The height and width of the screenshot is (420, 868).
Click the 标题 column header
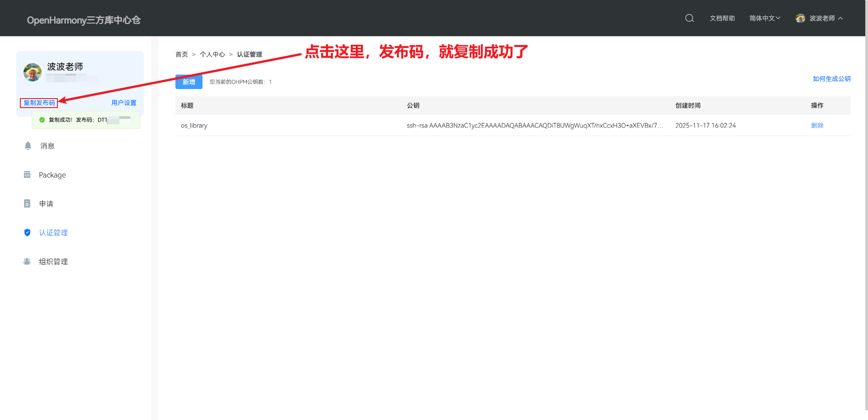point(187,105)
